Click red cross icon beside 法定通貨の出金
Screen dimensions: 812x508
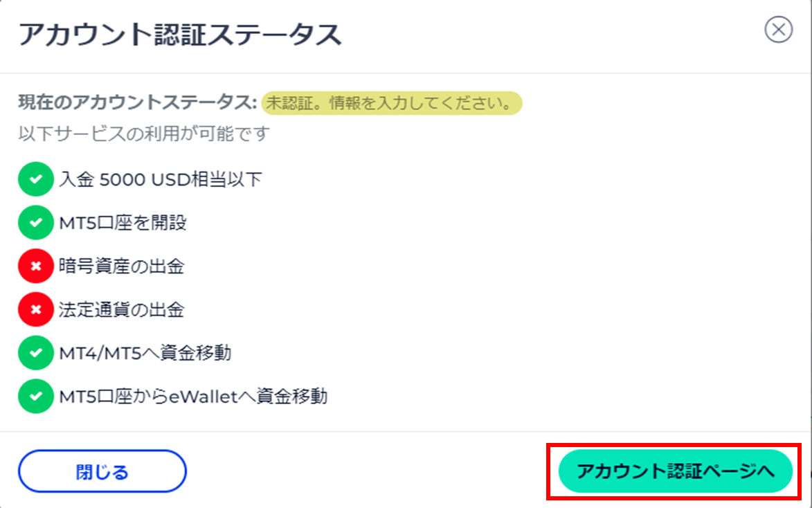coord(36,309)
